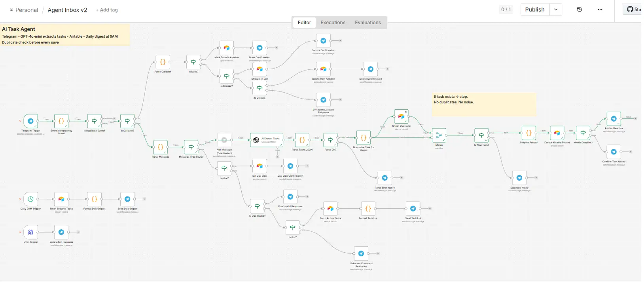The height and width of the screenshot is (282, 644).
Task: Switch to the Evaluations tab
Action: pos(367,23)
